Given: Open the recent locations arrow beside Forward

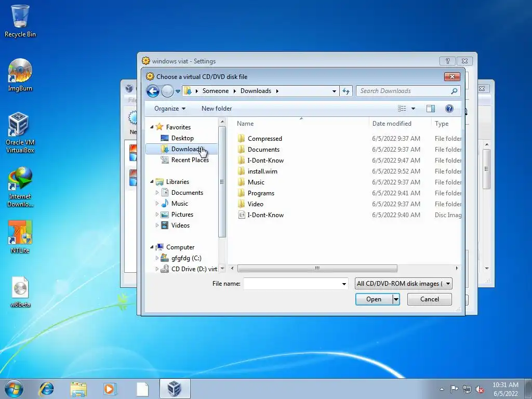Looking at the screenshot, I should pyautogui.click(x=178, y=91).
